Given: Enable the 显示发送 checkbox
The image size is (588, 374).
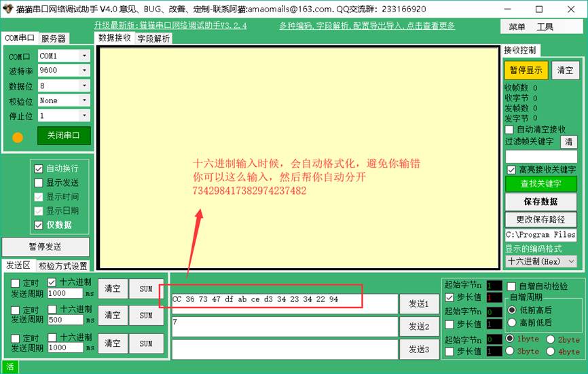Looking at the screenshot, I should (39, 183).
